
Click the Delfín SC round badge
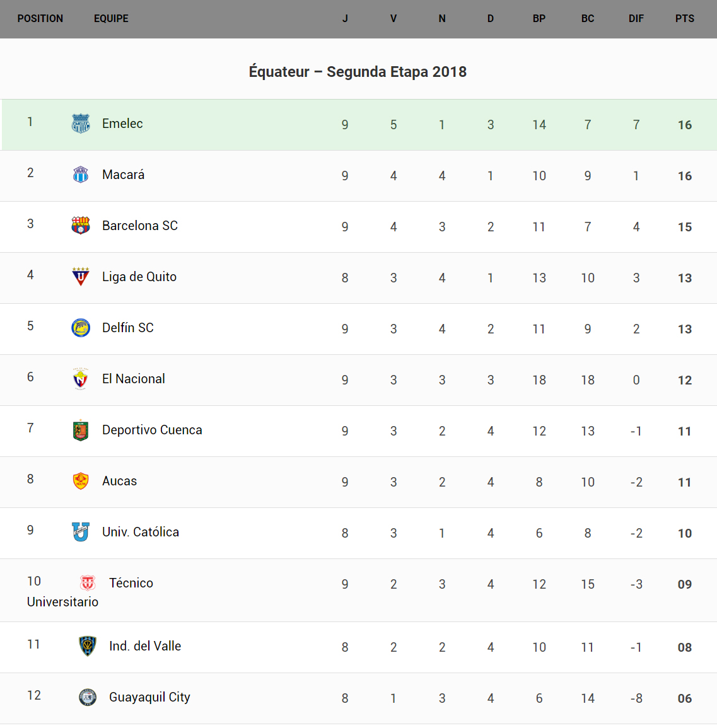click(x=81, y=328)
